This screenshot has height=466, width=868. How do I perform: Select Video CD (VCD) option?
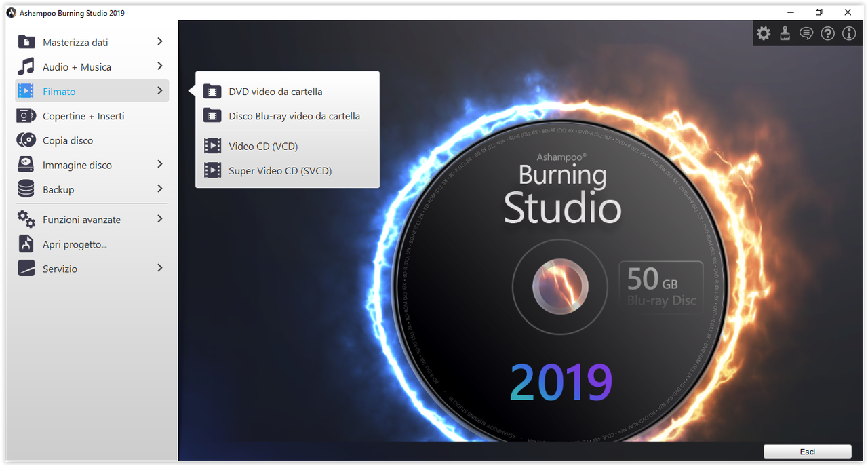pyautogui.click(x=288, y=146)
